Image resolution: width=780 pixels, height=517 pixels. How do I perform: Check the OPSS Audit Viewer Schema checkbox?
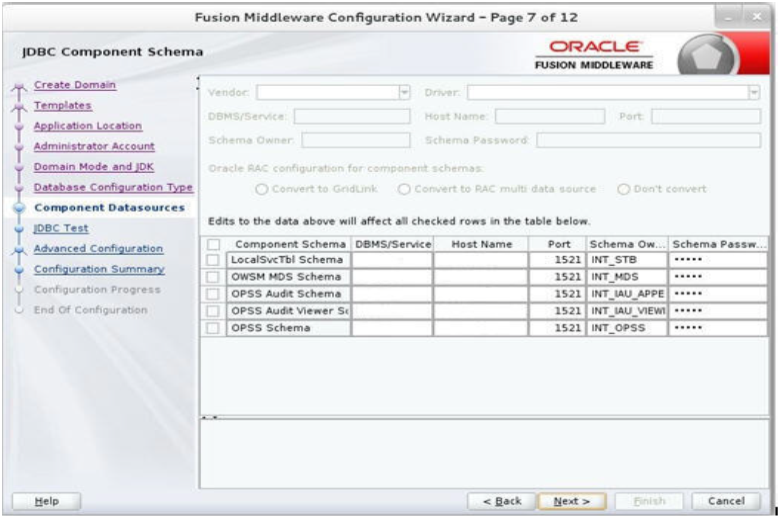(213, 311)
